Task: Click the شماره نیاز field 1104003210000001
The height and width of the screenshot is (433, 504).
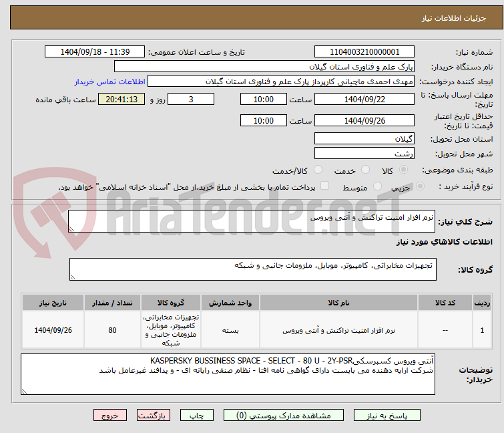Action: pyautogui.click(x=364, y=52)
